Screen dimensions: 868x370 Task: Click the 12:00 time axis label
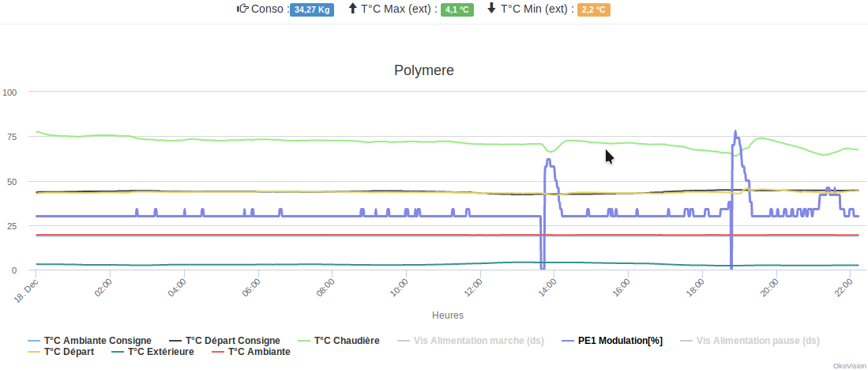coord(477,285)
